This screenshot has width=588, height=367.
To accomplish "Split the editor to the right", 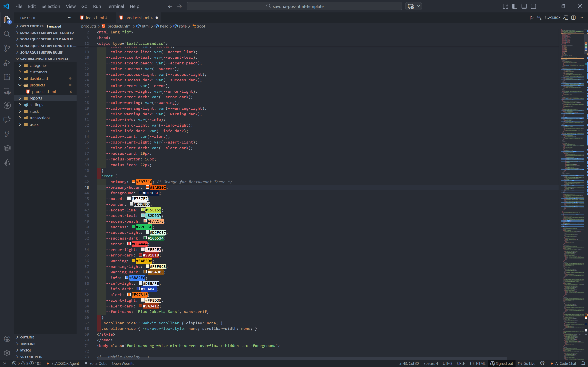I will pyautogui.click(x=574, y=18).
